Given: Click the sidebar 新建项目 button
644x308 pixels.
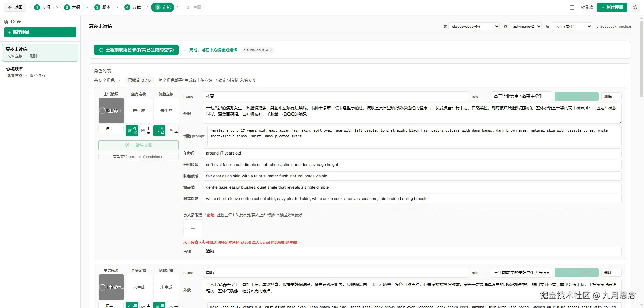Looking at the screenshot, I should 40,32.
